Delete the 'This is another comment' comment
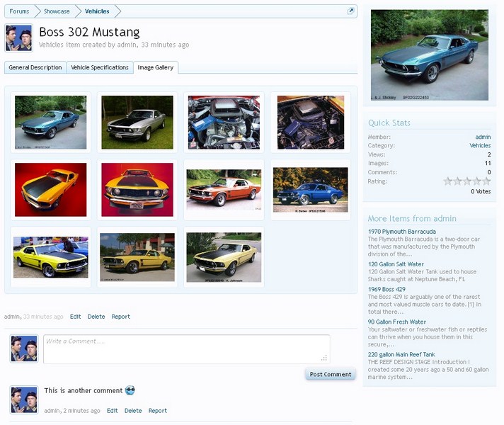 coord(133,411)
